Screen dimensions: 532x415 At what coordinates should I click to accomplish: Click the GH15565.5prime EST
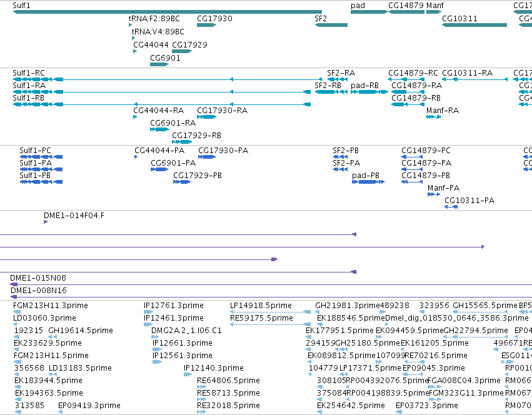[480, 312]
